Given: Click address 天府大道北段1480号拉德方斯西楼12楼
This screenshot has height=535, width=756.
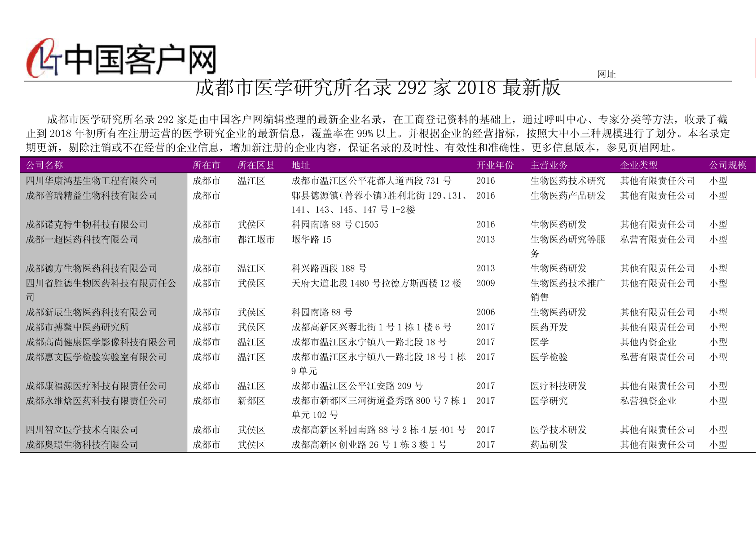Looking at the screenshot, I should click(x=377, y=283).
